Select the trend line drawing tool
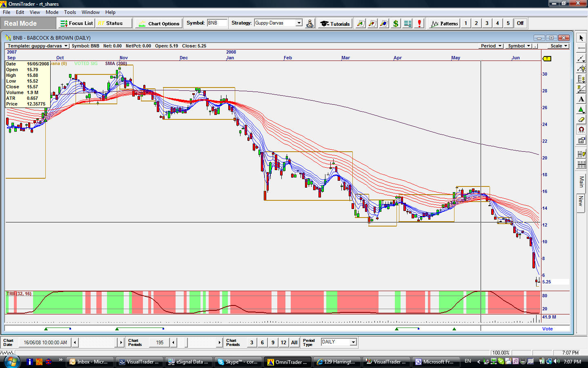The image size is (588, 368). coord(581,58)
